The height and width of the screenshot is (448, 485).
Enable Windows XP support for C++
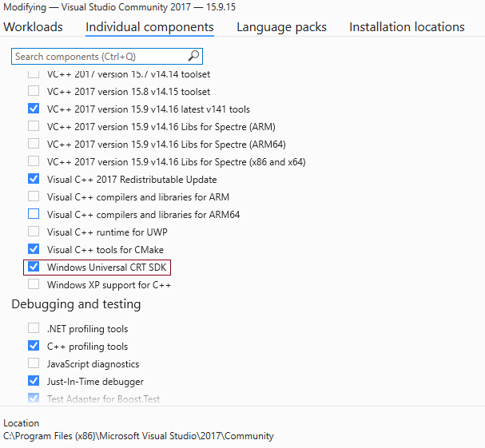[x=34, y=284]
